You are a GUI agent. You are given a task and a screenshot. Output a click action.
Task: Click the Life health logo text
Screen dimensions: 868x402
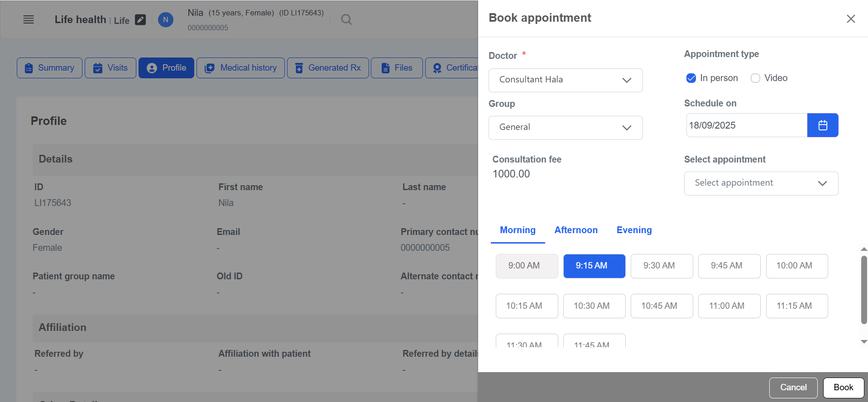[x=80, y=19]
